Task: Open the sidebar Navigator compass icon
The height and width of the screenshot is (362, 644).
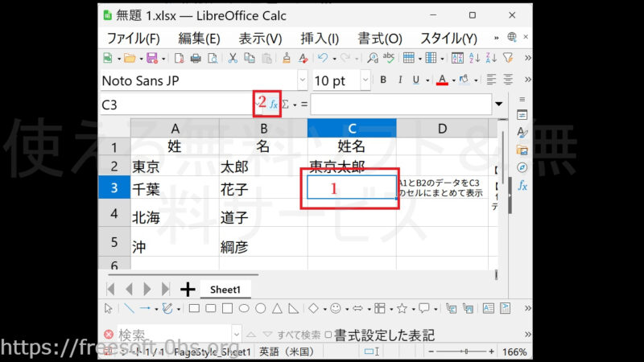Action: [522, 167]
